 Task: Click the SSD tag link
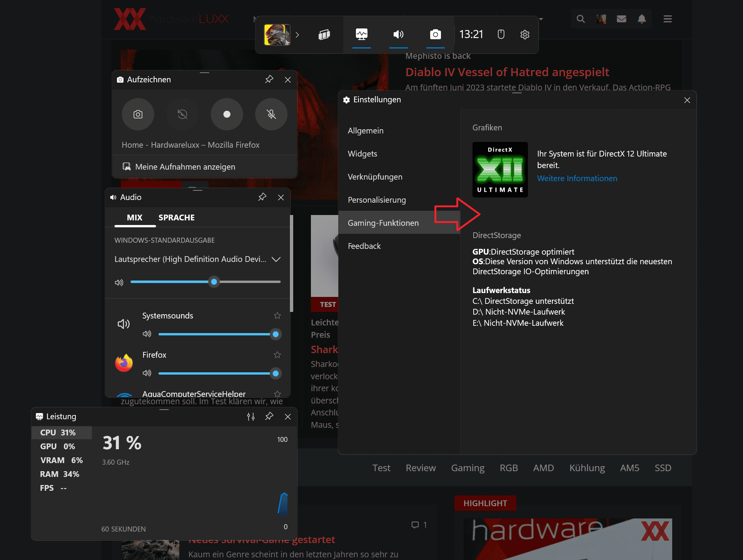(x=663, y=468)
